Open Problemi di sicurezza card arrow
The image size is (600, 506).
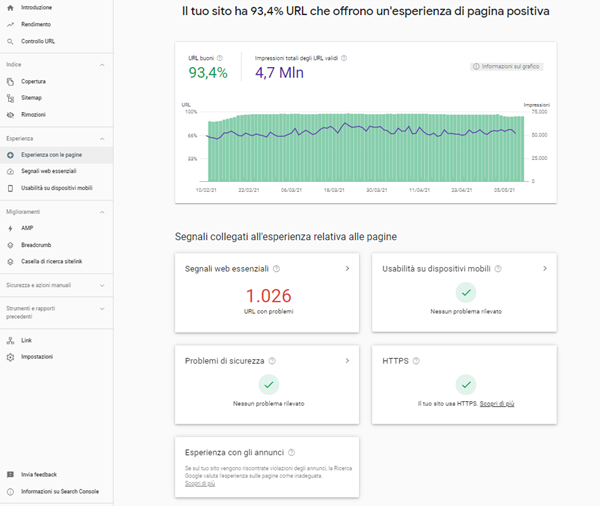[347, 361]
